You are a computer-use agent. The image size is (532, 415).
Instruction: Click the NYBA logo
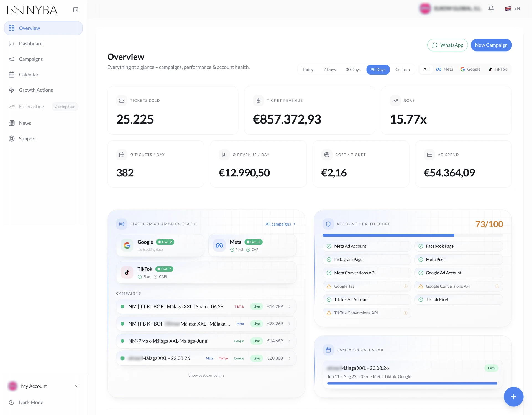pyautogui.click(x=32, y=10)
